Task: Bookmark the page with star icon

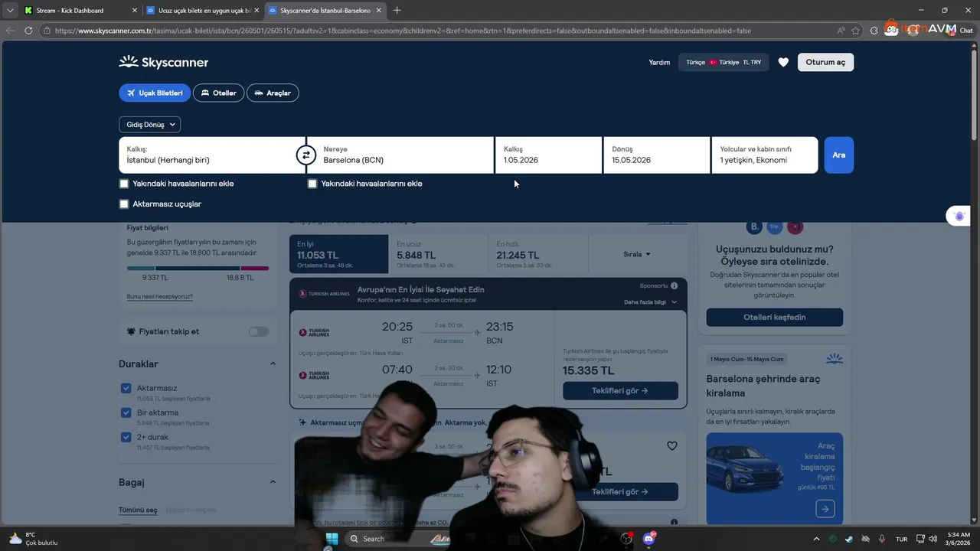Action: pos(855,31)
